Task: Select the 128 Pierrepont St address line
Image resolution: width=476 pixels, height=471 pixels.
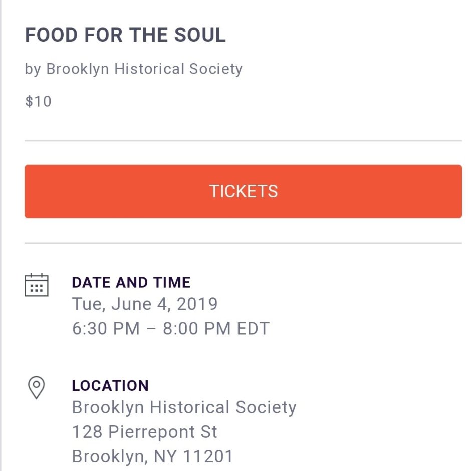Action: click(x=145, y=432)
